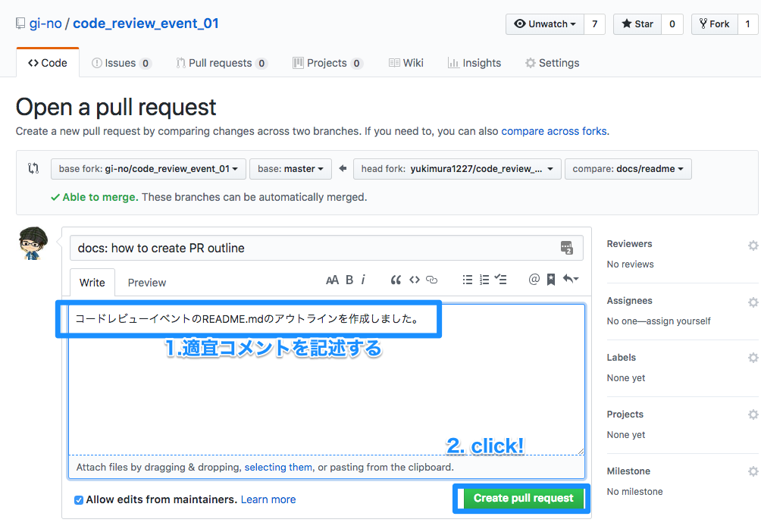
Task: Follow compare across forks link
Action: [554, 131]
